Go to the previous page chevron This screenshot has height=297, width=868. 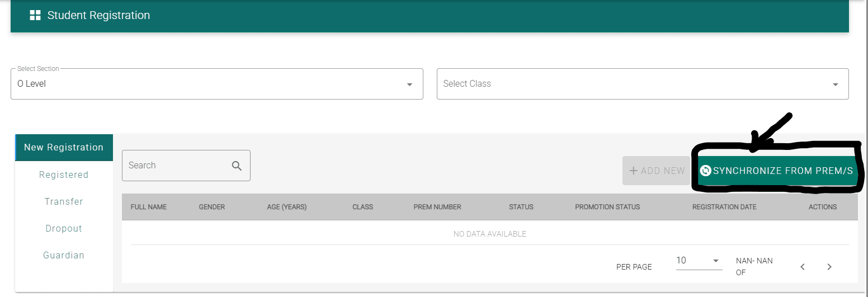(803, 267)
